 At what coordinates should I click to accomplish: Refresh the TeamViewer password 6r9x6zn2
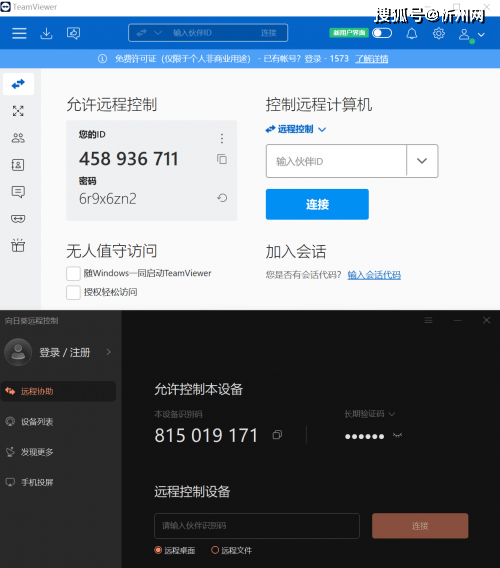click(x=222, y=198)
